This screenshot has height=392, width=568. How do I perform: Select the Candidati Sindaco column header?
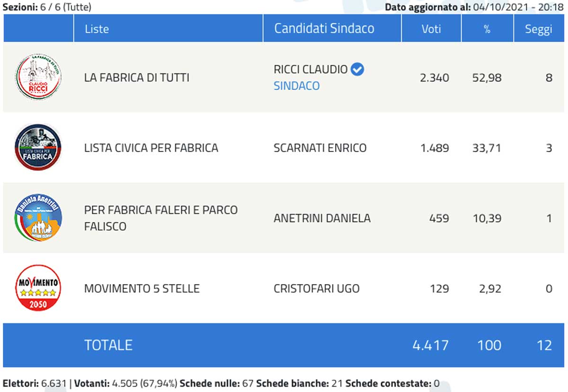(324, 28)
